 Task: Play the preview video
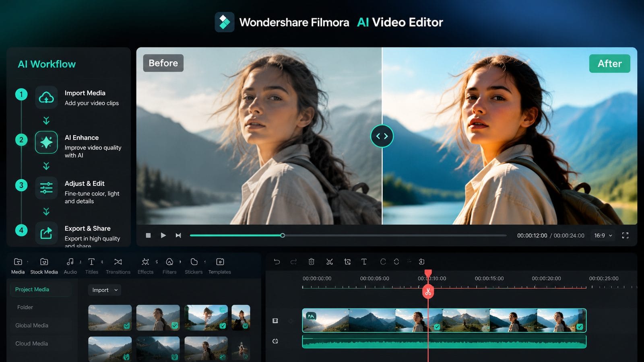click(x=163, y=235)
